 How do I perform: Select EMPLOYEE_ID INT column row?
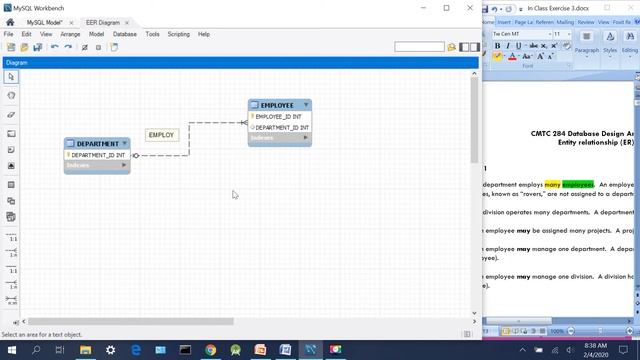(280, 117)
